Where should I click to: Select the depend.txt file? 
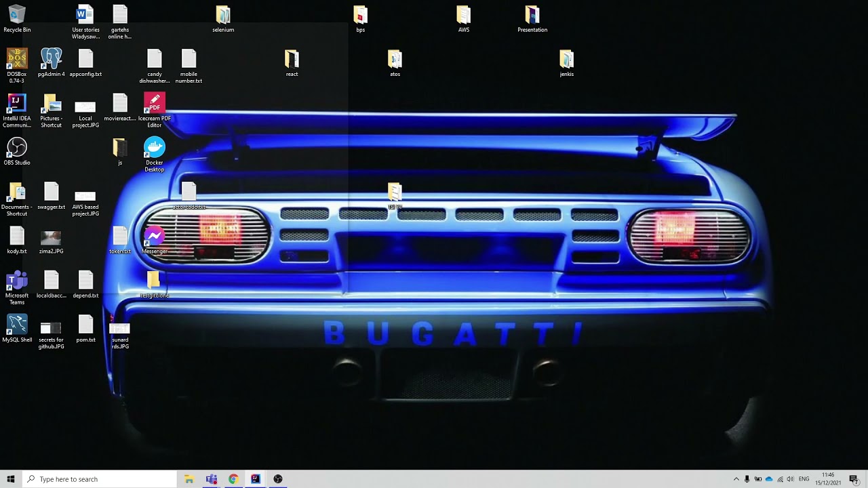85,285
